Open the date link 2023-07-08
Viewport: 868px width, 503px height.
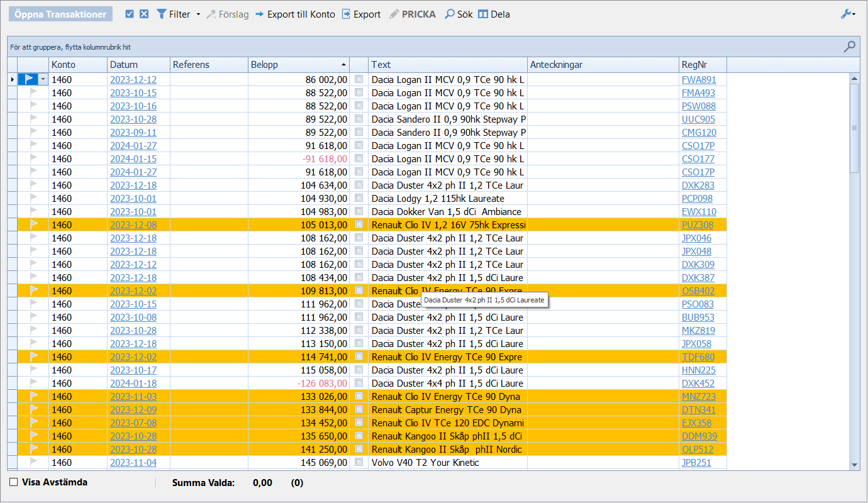click(x=133, y=423)
